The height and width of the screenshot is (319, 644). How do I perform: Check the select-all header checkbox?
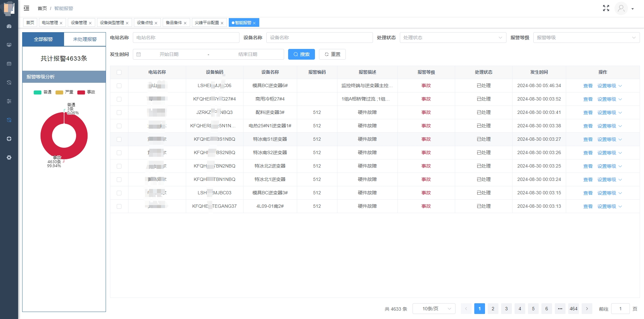pyautogui.click(x=119, y=72)
